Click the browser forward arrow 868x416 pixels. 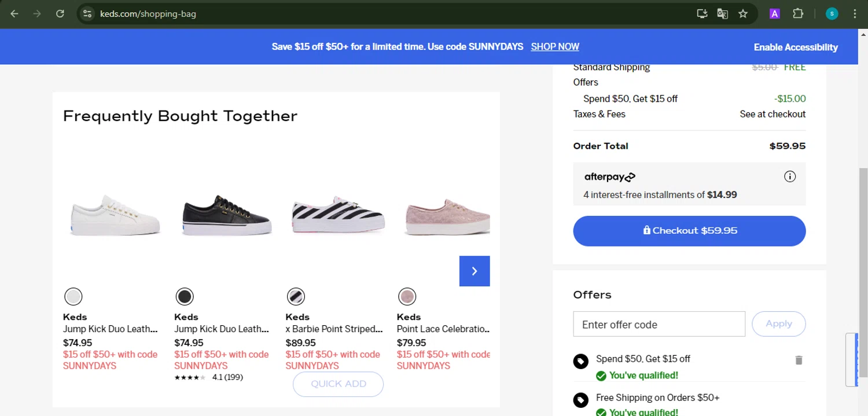pos(37,13)
